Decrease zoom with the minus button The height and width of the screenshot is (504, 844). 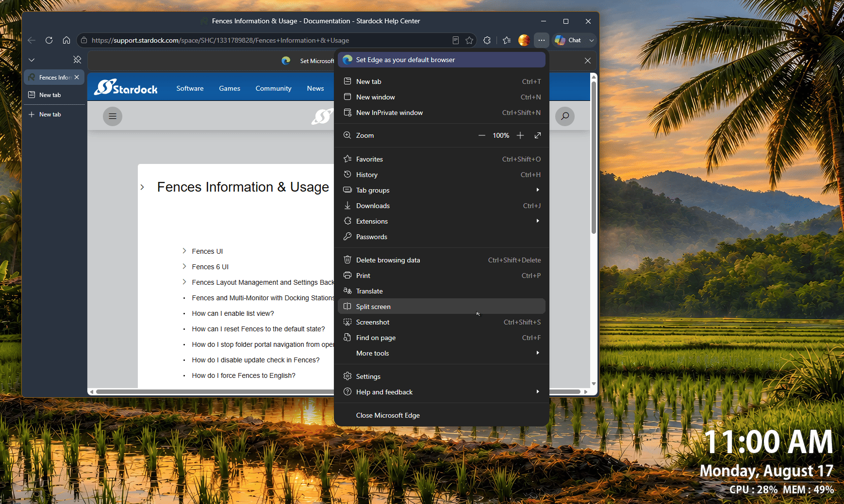(482, 135)
